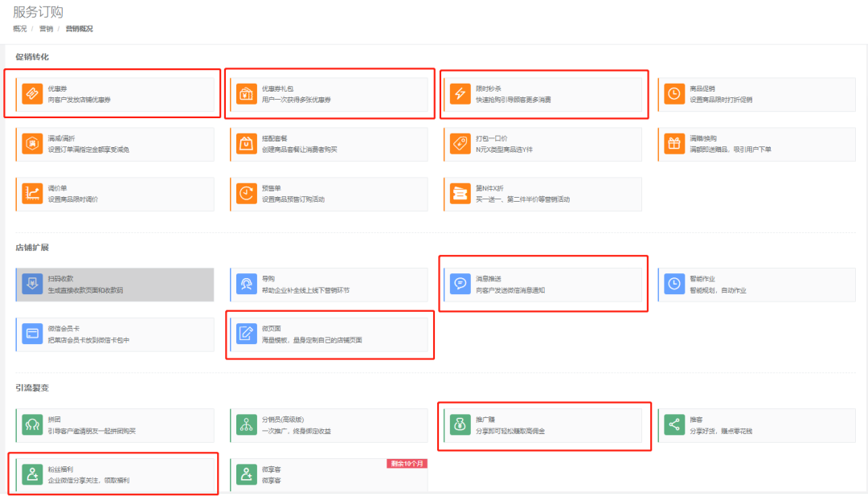Select the 打包一口价 price tag icon
The image size is (868, 496).
coord(460,143)
